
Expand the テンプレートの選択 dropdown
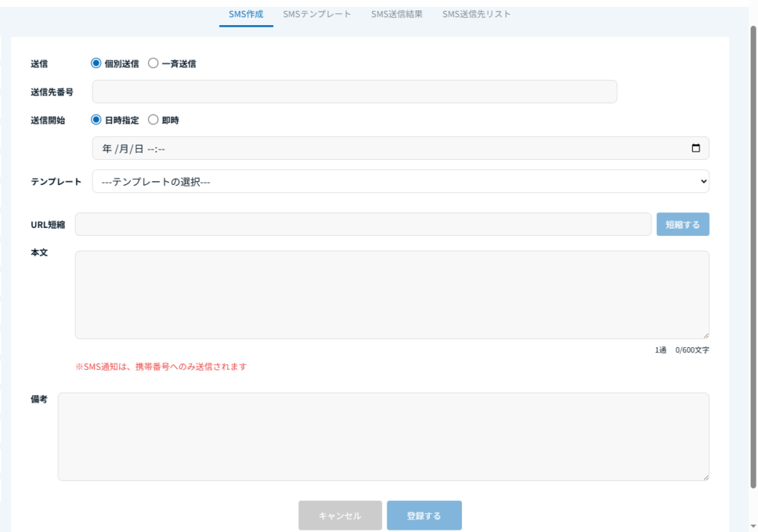[x=400, y=181]
